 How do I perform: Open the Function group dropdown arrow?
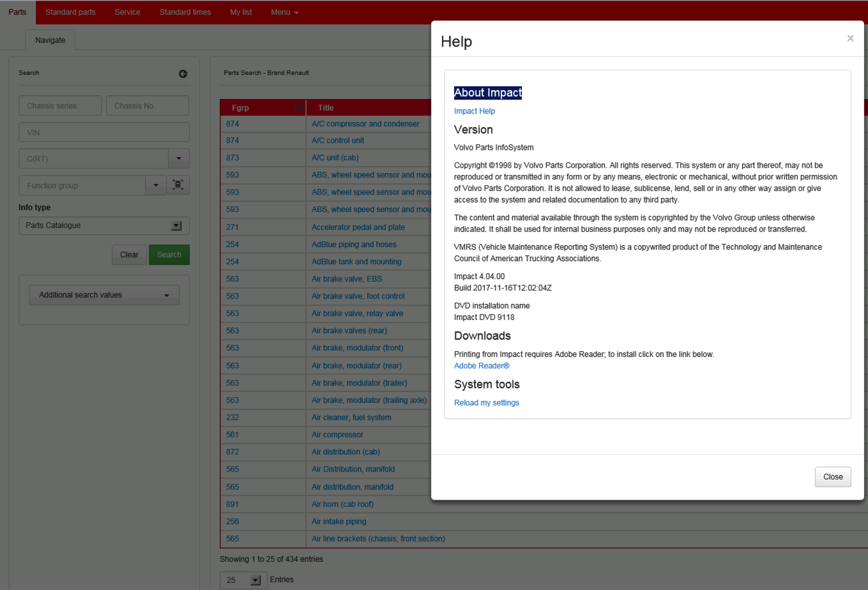pos(156,185)
